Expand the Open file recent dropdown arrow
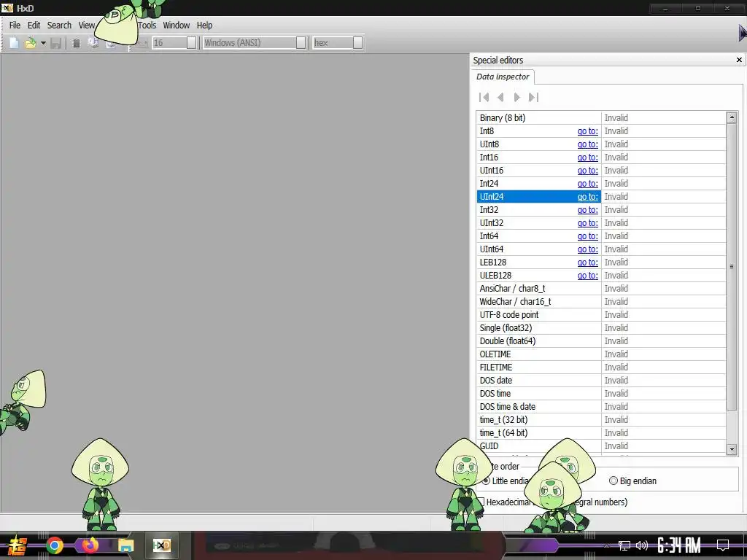747x560 pixels. pyautogui.click(x=43, y=43)
